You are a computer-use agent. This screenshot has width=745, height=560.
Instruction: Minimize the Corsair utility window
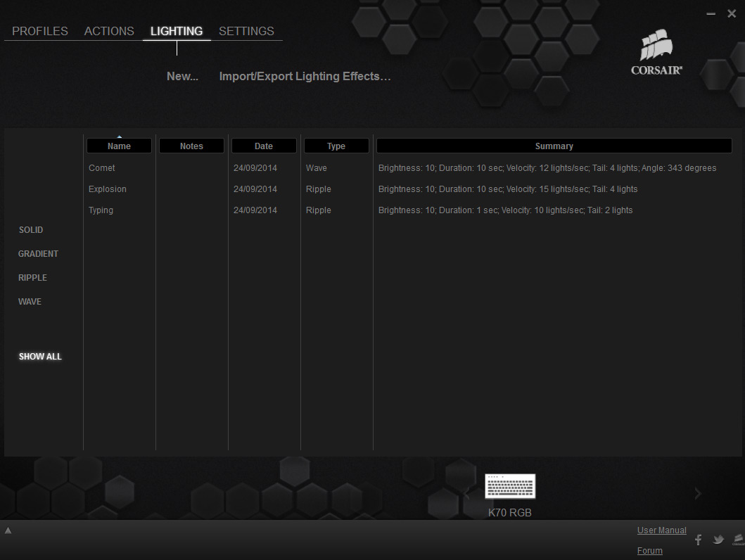point(711,14)
